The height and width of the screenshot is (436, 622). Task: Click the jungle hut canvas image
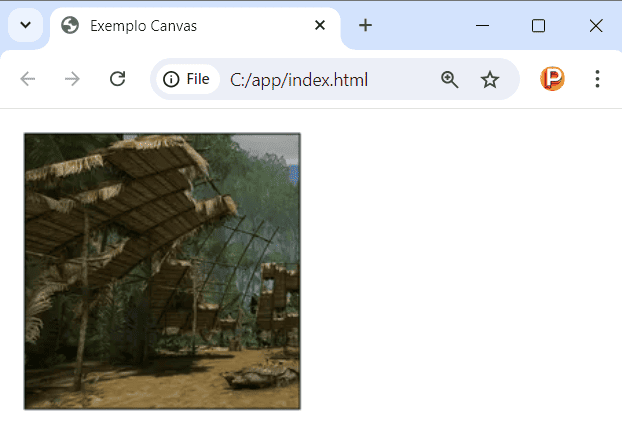(162, 271)
